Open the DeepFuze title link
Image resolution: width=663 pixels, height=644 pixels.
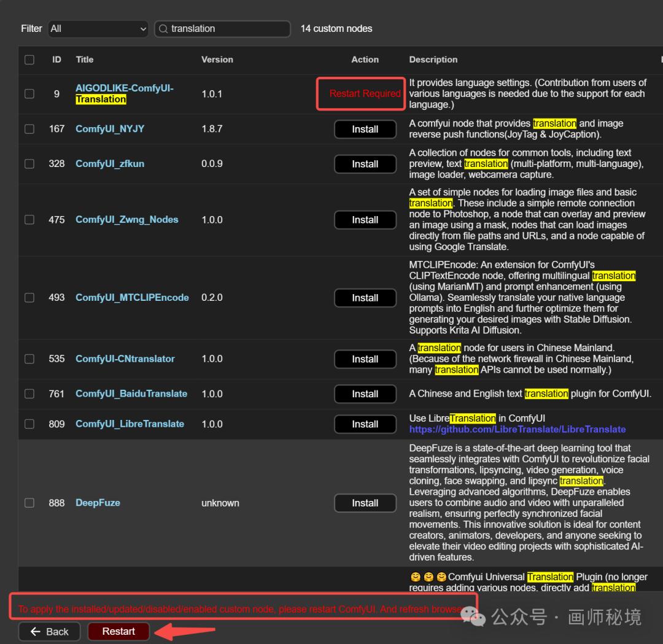[x=98, y=503]
